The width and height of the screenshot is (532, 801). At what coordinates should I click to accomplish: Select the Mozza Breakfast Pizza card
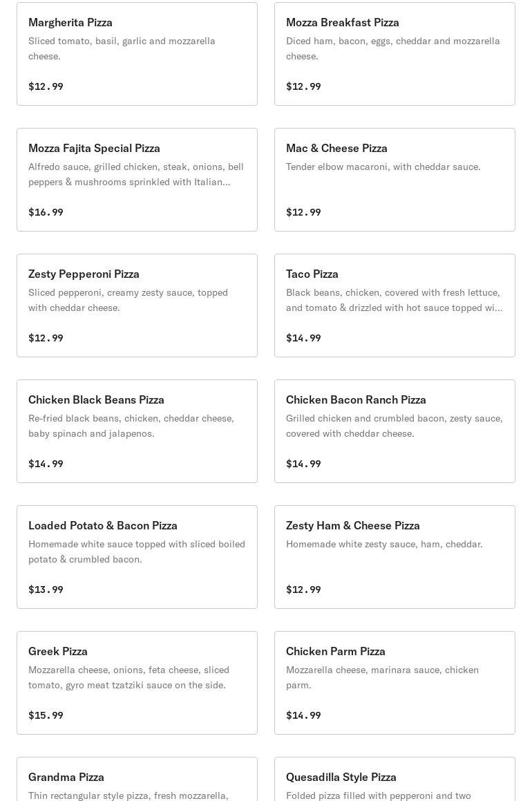pos(395,54)
